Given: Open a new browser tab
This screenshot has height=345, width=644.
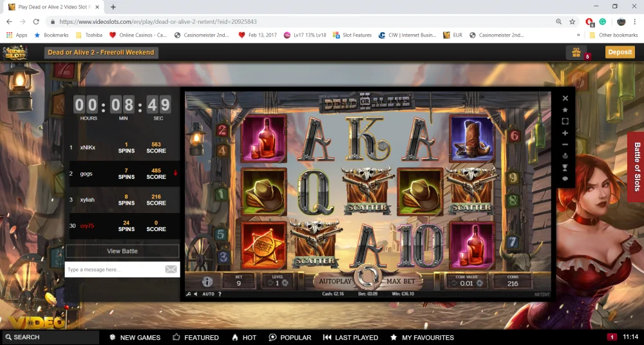Looking at the screenshot, I should pos(113,7).
